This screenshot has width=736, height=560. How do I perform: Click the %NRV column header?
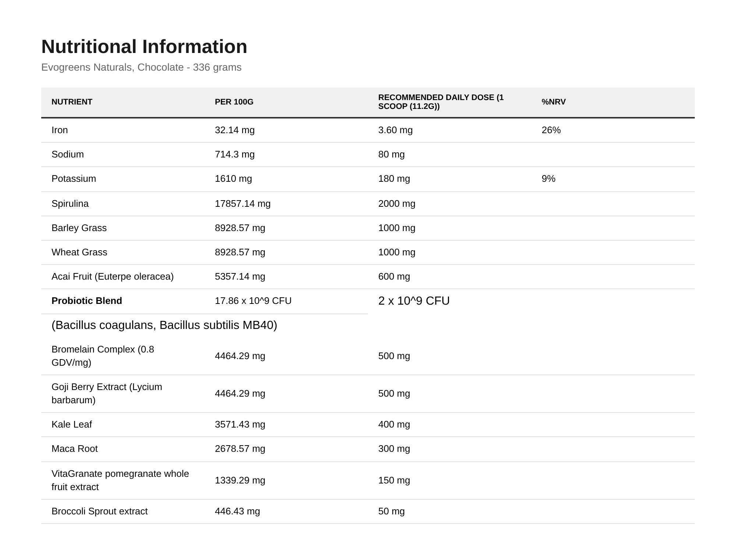click(553, 102)
